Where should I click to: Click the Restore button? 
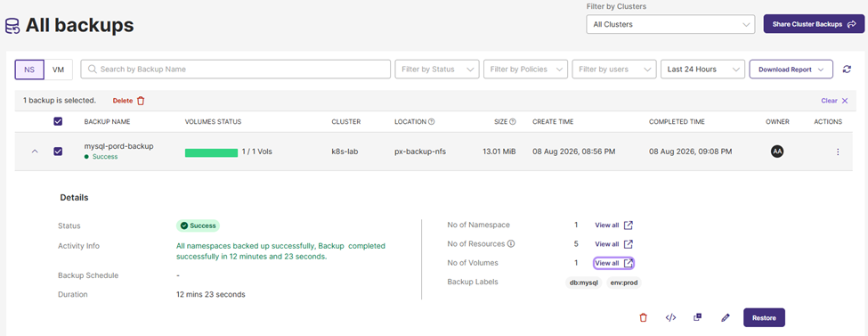[764, 317]
